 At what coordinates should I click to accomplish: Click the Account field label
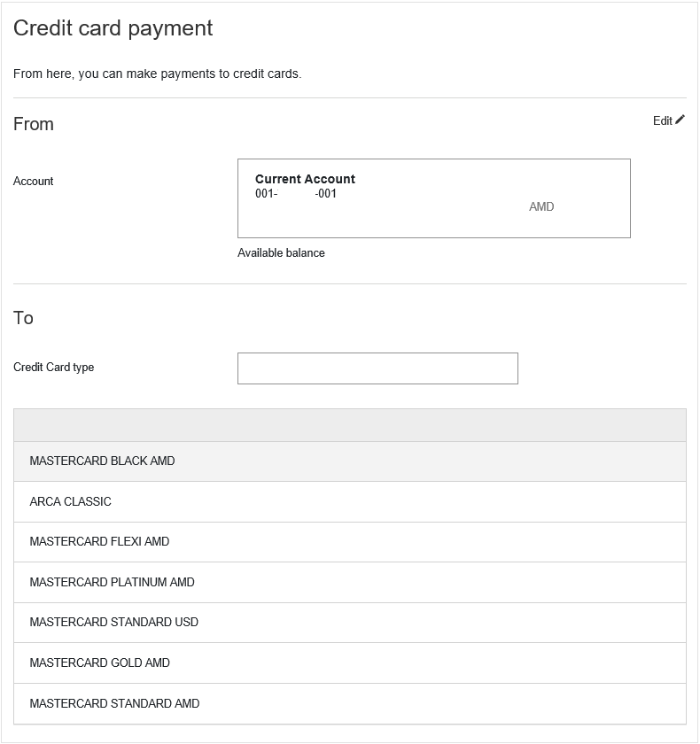click(33, 182)
